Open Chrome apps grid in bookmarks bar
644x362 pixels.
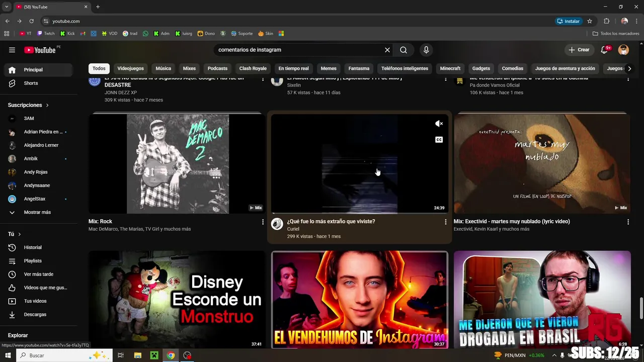[x=7, y=34]
